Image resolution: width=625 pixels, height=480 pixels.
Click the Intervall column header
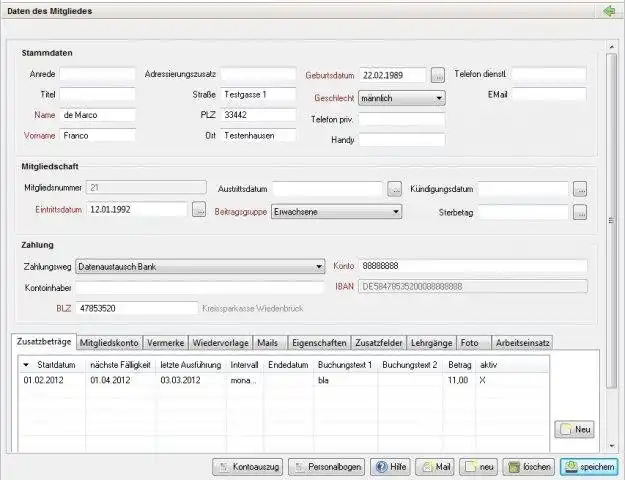coord(244,365)
